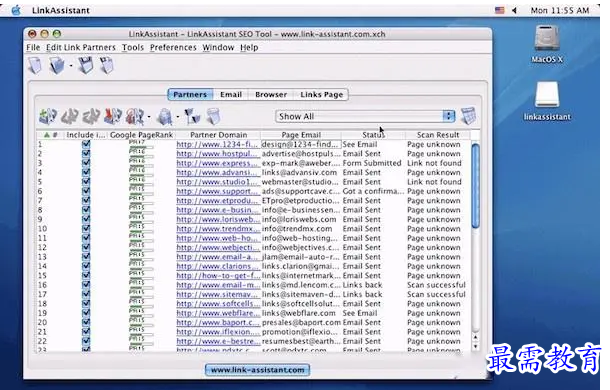The image size is (610, 390).
Task: Toggle the Include checkbox in row 15
Action: click(x=86, y=275)
